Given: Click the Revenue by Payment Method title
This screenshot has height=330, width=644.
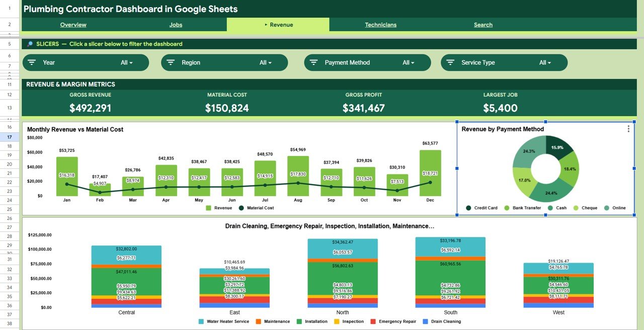Looking at the screenshot, I should click(x=503, y=129).
